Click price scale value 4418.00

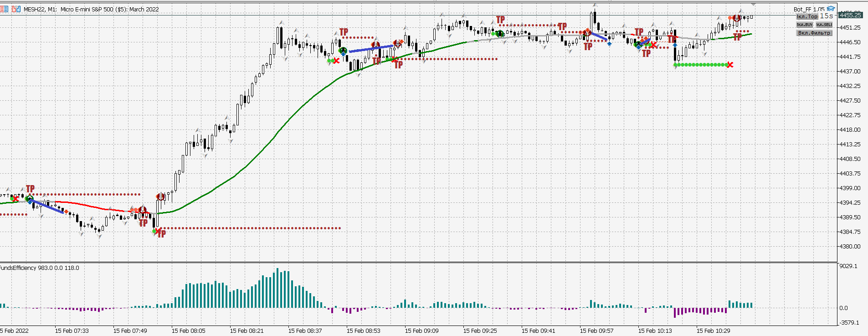tap(850, 129)
